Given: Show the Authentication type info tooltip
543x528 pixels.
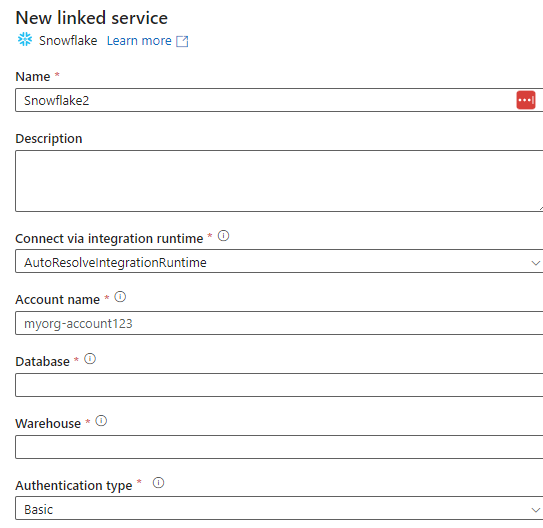Looking at the screenshot, I should tap(158, 483).
